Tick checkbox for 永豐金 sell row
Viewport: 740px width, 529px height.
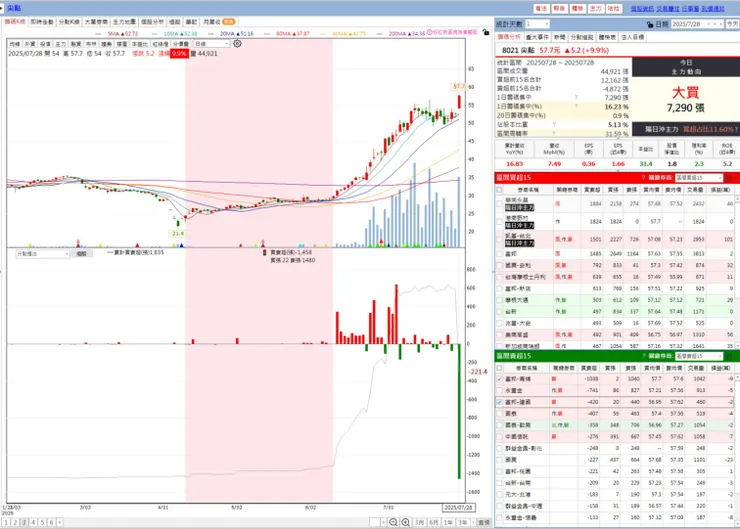pyautogui.click(x=499, y=391)
